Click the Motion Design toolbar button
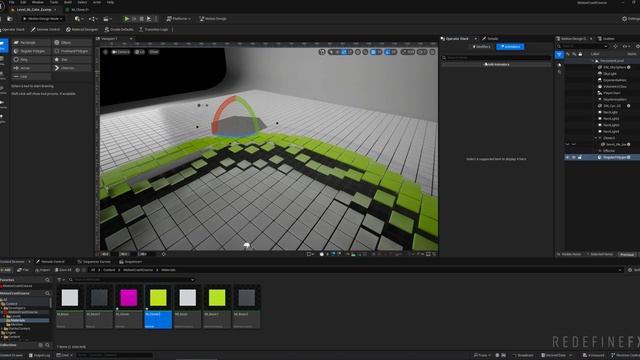The image size is (640, 360). [x=213, y=19]
